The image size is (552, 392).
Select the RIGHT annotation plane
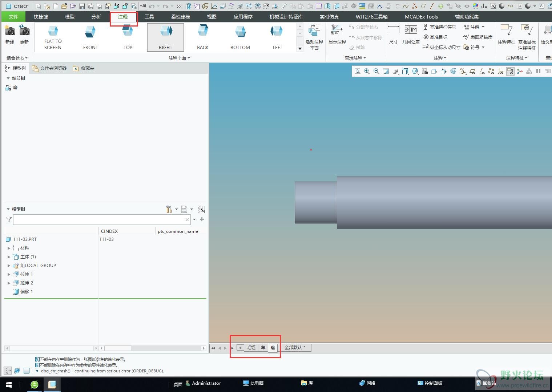coord(165,37)
